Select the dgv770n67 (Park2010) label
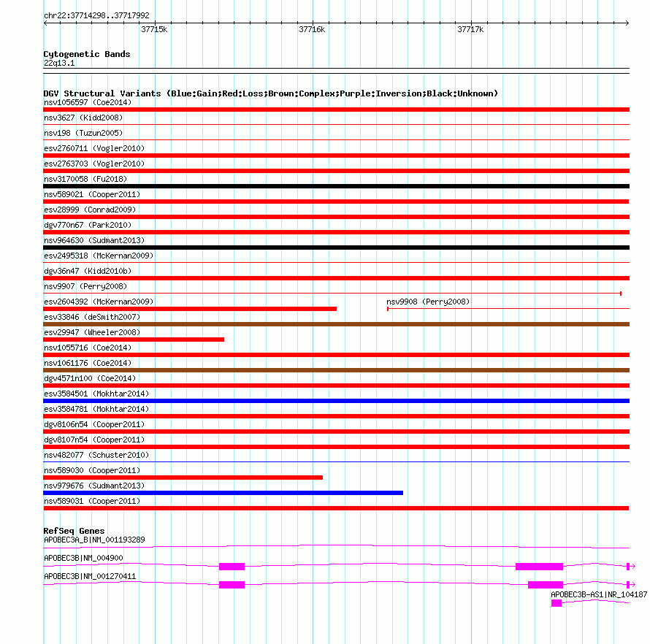Viewport: 650px width, 644px height. (x=88, y=225)
